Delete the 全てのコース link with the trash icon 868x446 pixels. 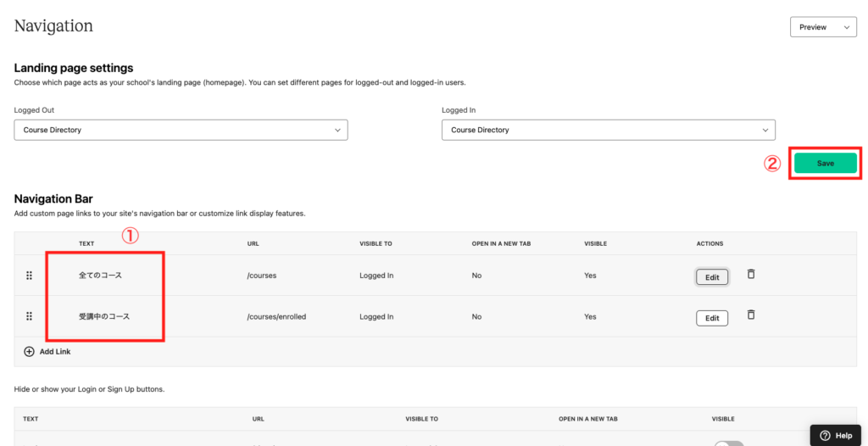[751, 274]
